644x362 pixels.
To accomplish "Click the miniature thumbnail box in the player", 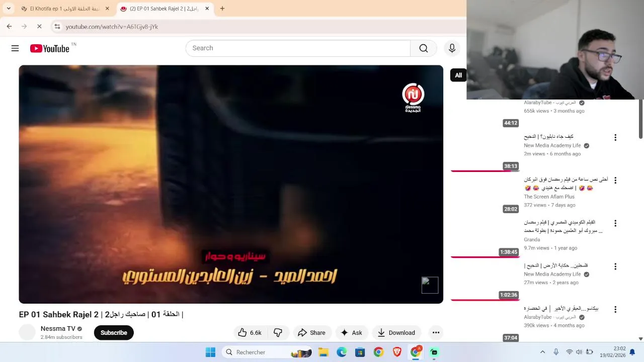I will click(x=430, y=285).
